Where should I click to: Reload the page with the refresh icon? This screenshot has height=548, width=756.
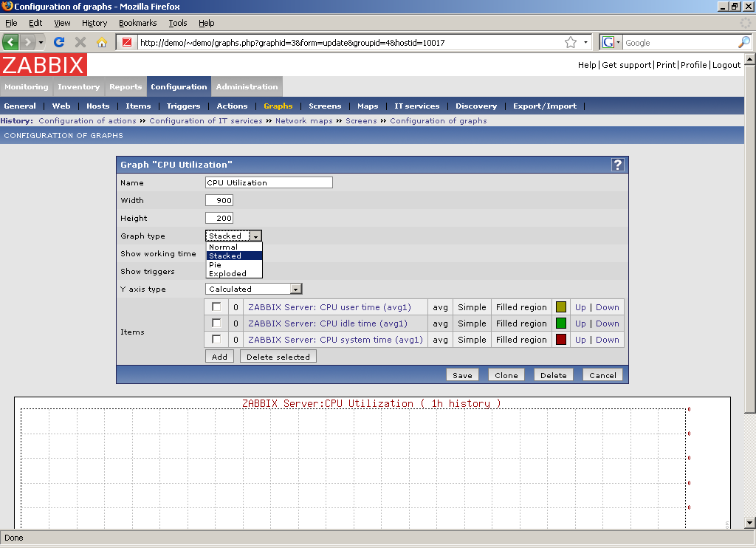point(59,42)
